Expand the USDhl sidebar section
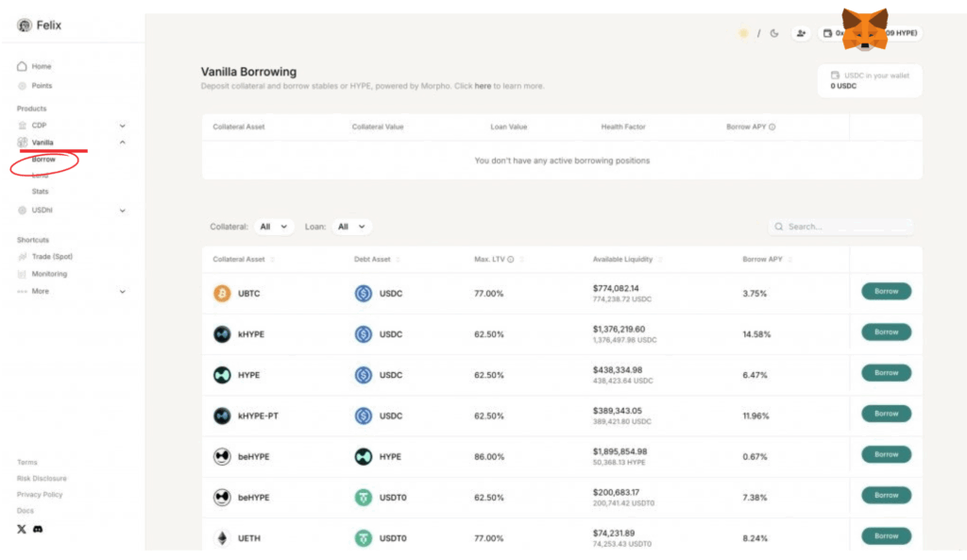This screenshot has height=560, width=967. pyautogui.click(x=122, y=211)
